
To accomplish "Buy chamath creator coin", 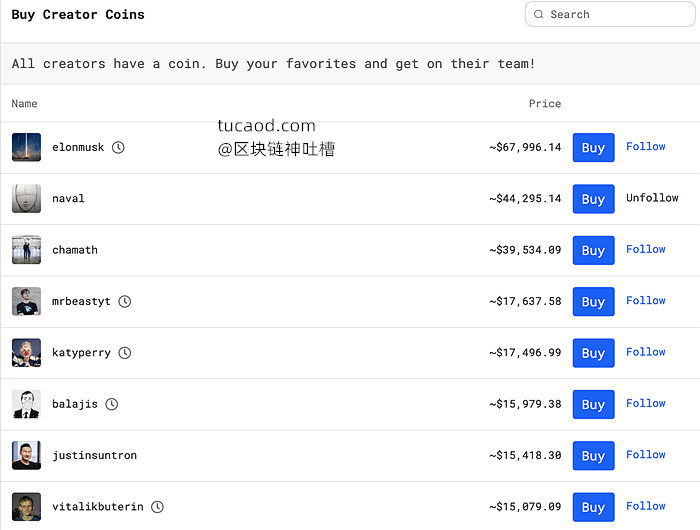I will 593,250.
